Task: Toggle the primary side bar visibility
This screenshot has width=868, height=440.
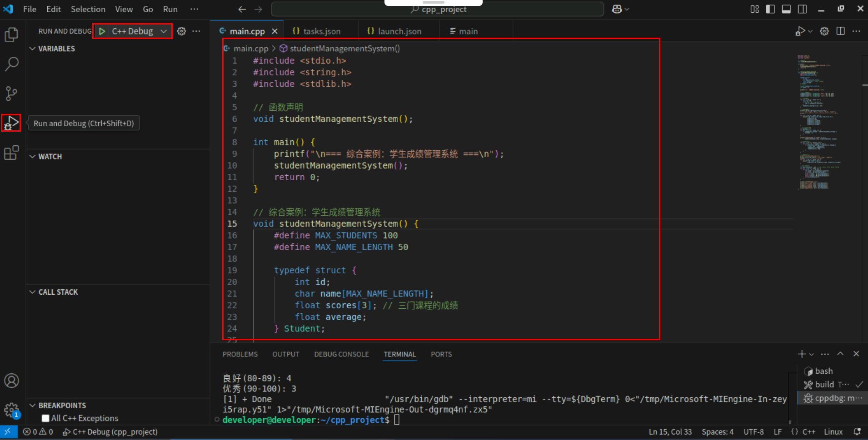Action: (770, 9)
